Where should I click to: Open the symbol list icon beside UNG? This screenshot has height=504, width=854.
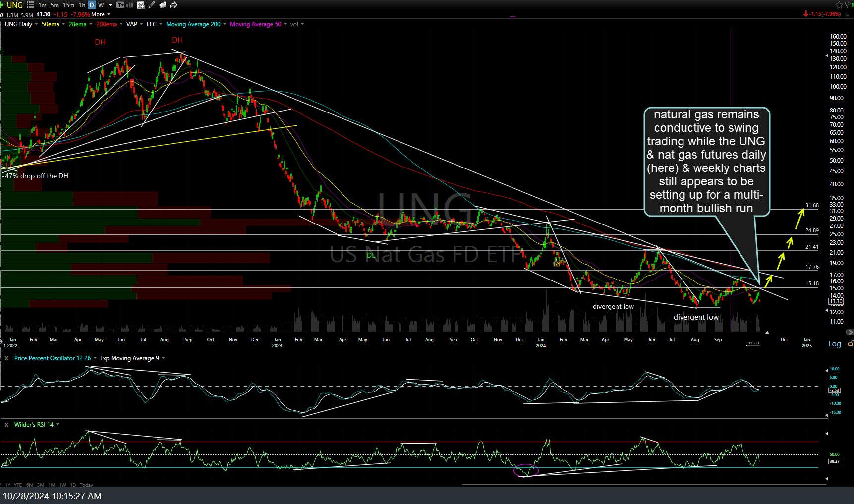pyautogui.click(x=30, y=5)
